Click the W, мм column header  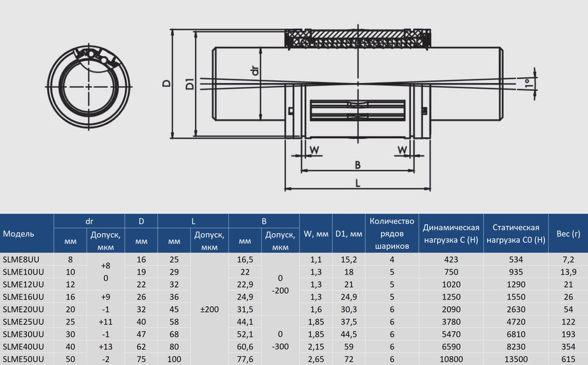click(316, 234)
